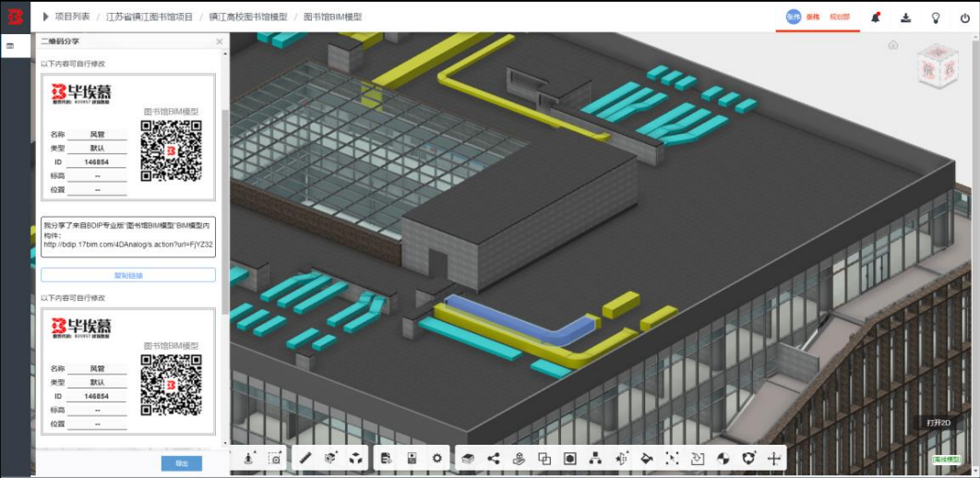Viewport: 980px width, 478px height.
Task: Click the zoom window selection tool
Action: (274, 458)
